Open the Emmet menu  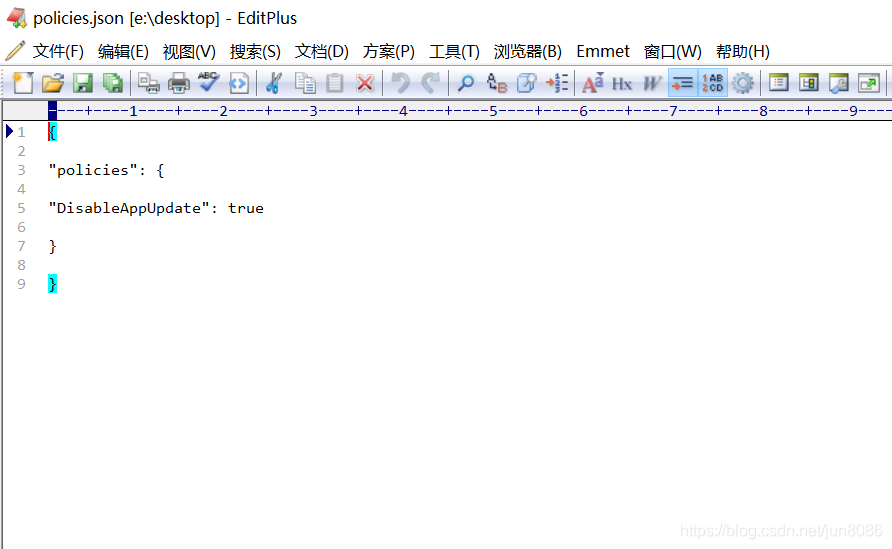coord(602,51)
